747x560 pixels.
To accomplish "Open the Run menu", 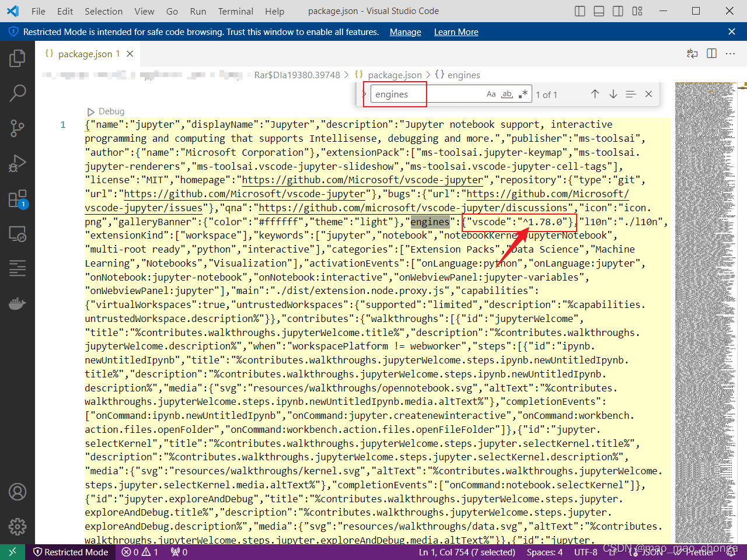I will pos(198,11).
